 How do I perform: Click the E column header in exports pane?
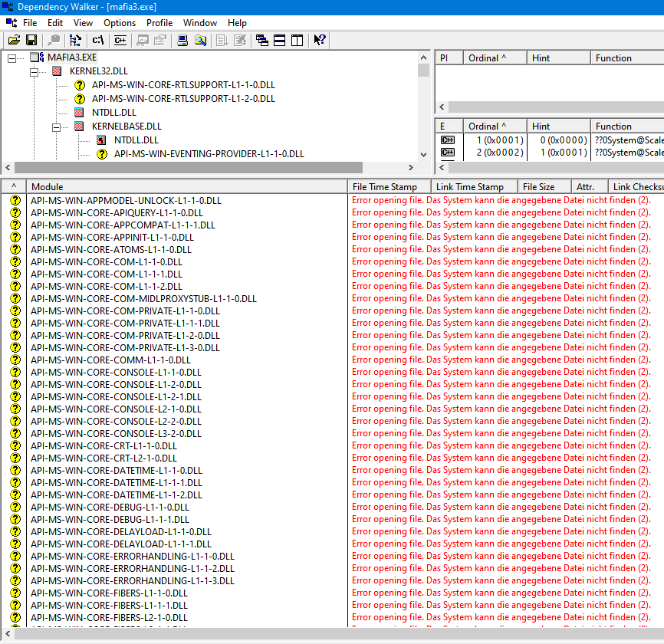(x=449, y=127)
